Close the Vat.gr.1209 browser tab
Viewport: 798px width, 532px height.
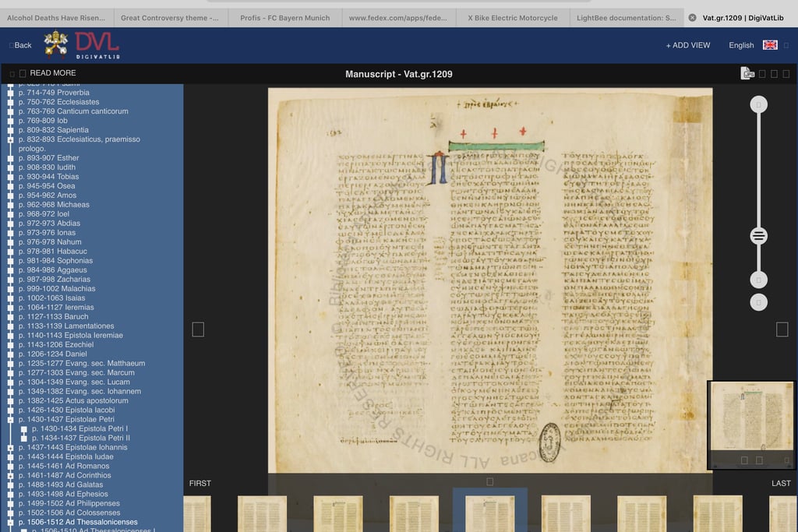[692, 18]
